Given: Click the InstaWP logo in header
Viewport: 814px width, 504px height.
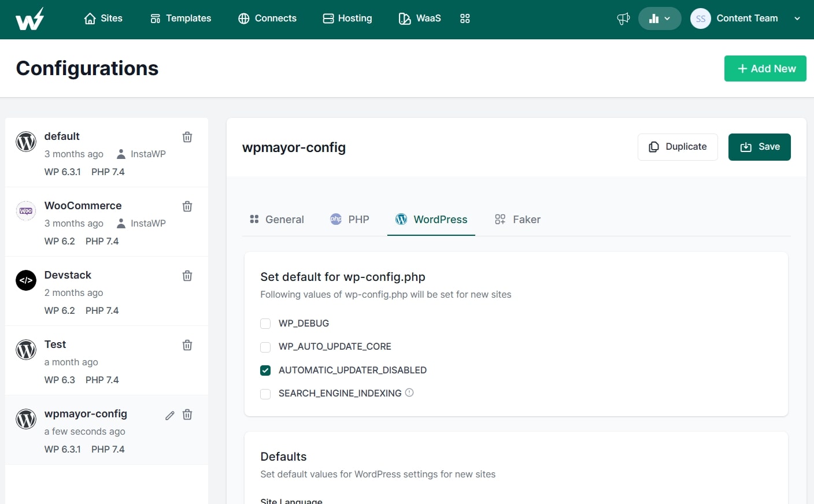Looking at the screenshot, I should (29, 19).
